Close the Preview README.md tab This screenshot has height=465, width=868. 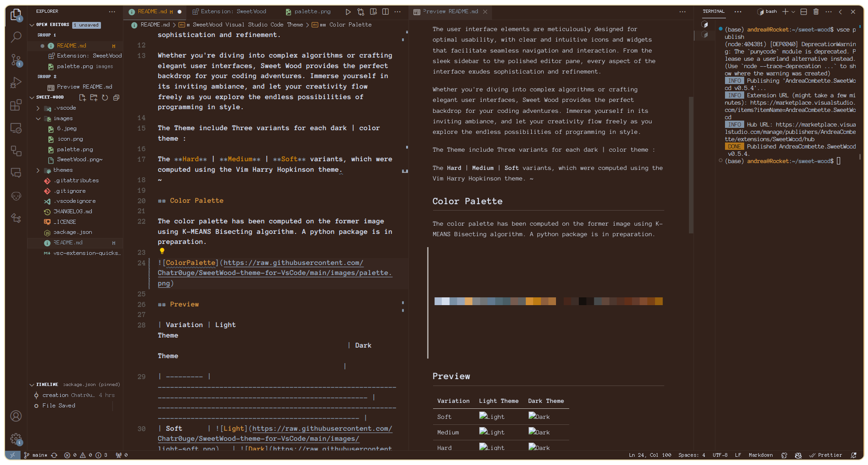tap(485, 12)
